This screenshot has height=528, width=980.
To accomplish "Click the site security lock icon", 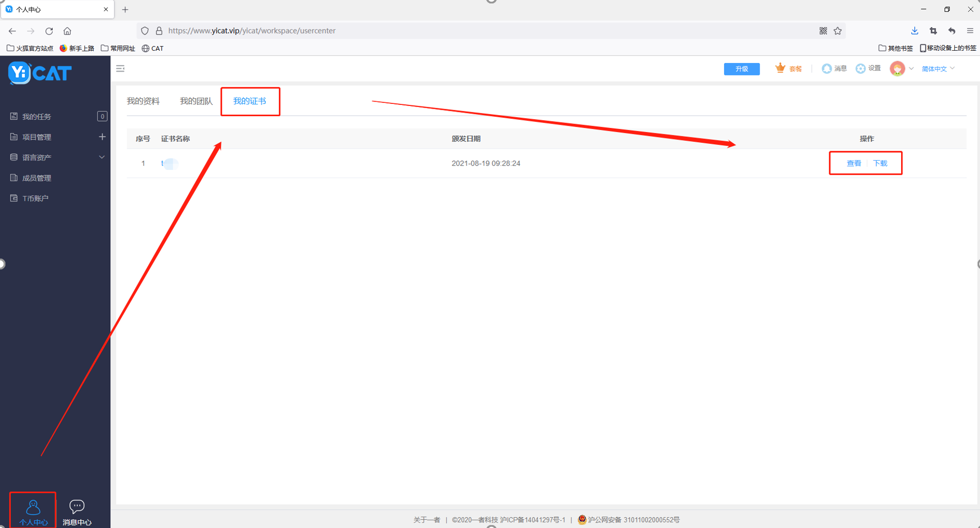I will click(159, 31).
